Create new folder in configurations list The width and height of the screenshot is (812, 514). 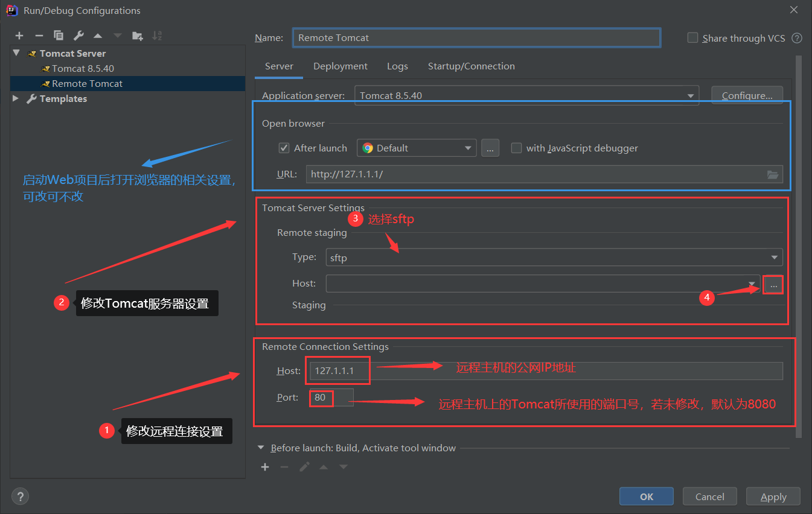tap(138, 36)
